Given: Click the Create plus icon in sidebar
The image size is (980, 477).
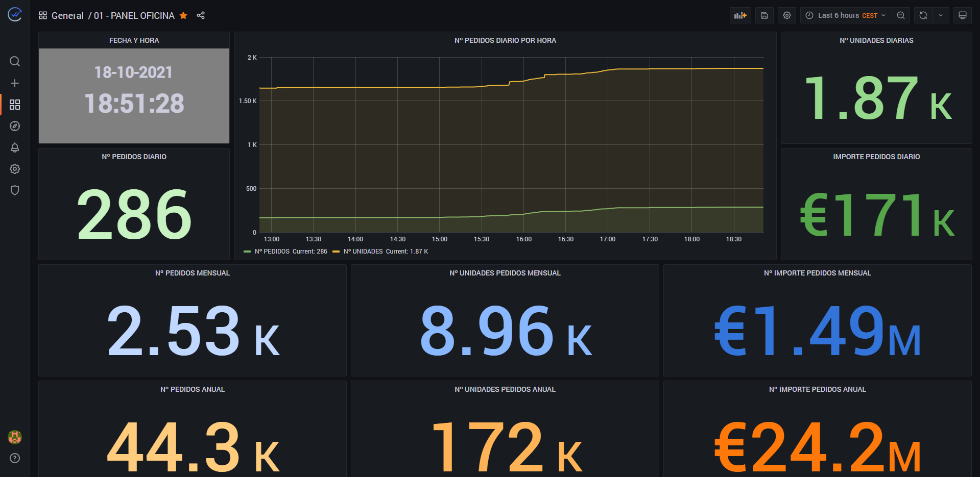Looking at the screenshot, I should coord(15,83).
